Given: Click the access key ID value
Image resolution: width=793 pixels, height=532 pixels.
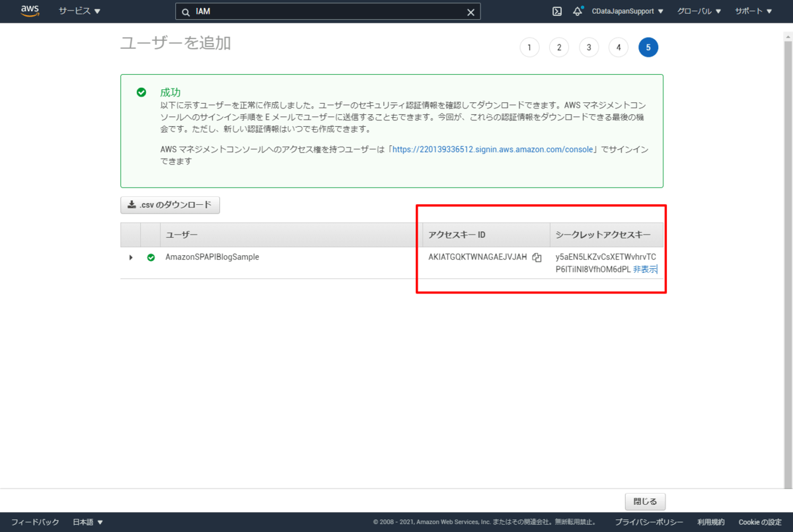Looking at the screenshot, I should (478, 257).
